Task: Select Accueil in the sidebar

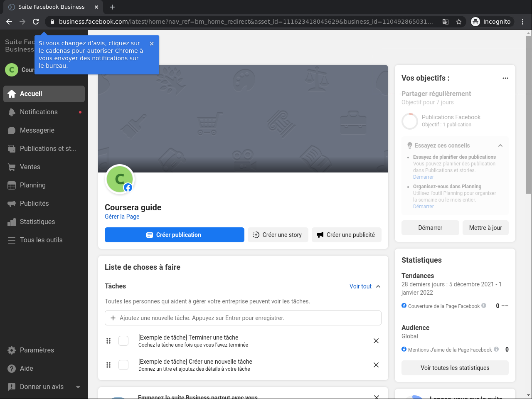Action: click(44, 94)
